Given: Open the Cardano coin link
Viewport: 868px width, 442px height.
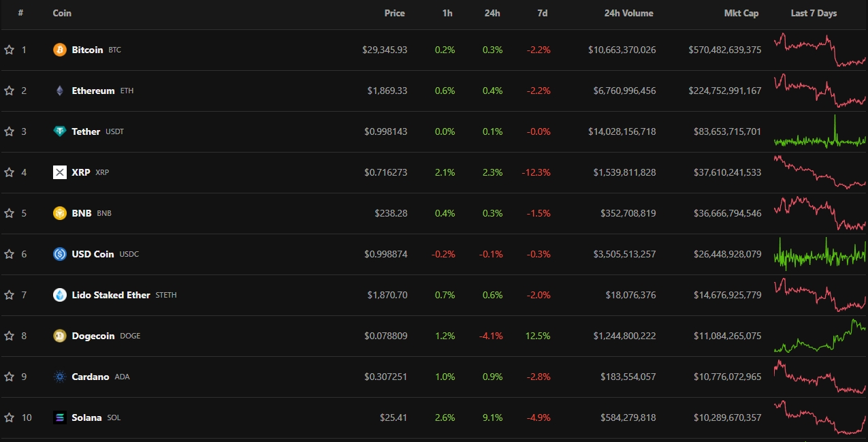Looking at the screenshot, I should (x=90, y=377).
